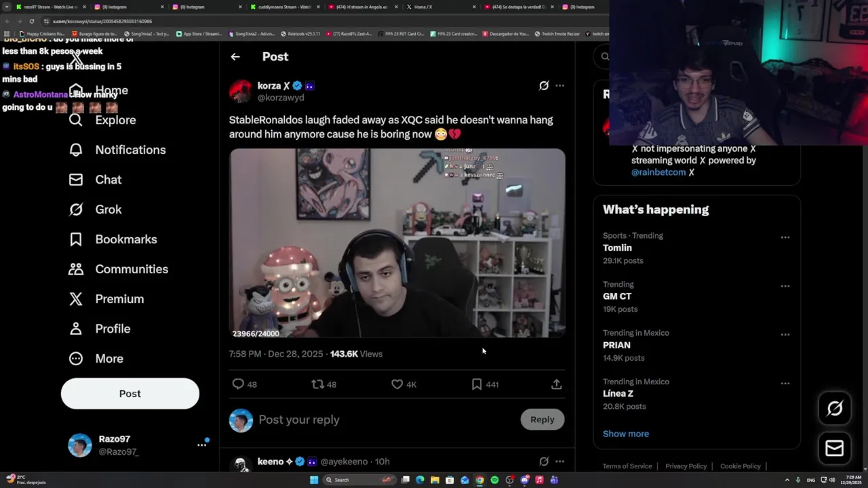Viewport: 868px width, 488px height.
Task: Click Grok icon on keeno's reply
Action: click(544, 462)
